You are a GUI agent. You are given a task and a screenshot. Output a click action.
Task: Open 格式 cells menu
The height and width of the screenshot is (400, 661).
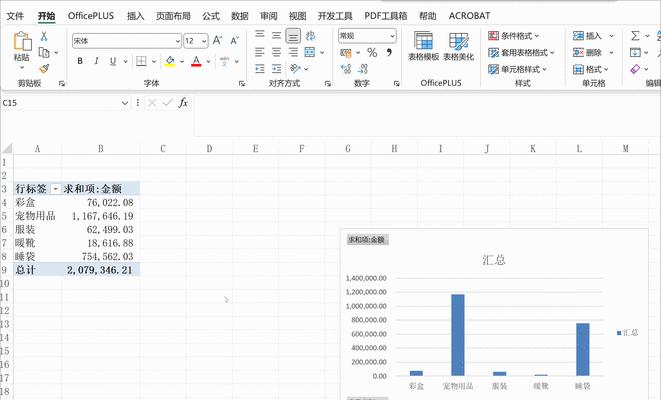click(591, 69)
